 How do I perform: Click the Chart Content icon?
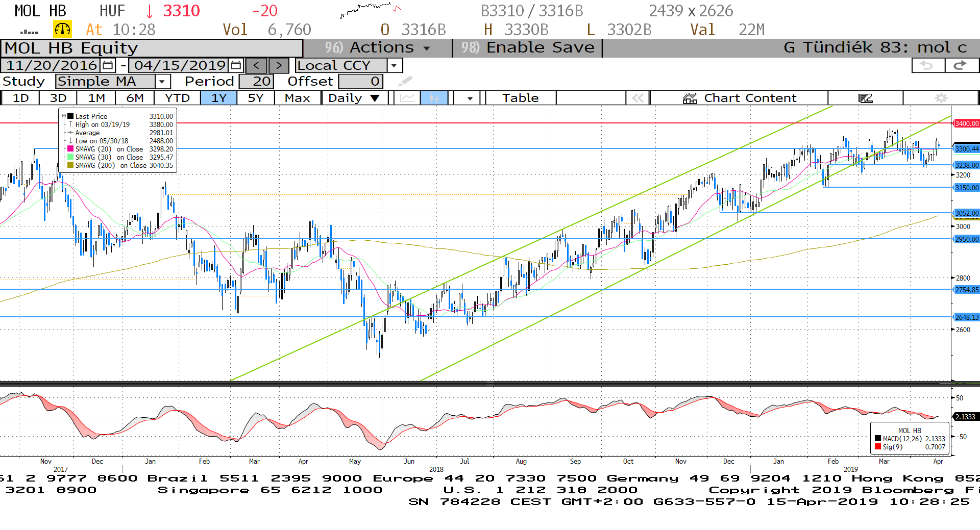click(690, 98)
